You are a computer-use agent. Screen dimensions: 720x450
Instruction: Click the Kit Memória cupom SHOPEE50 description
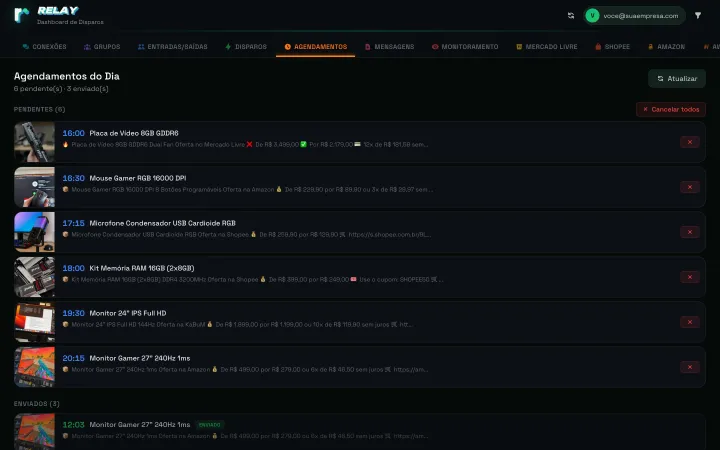253,279
